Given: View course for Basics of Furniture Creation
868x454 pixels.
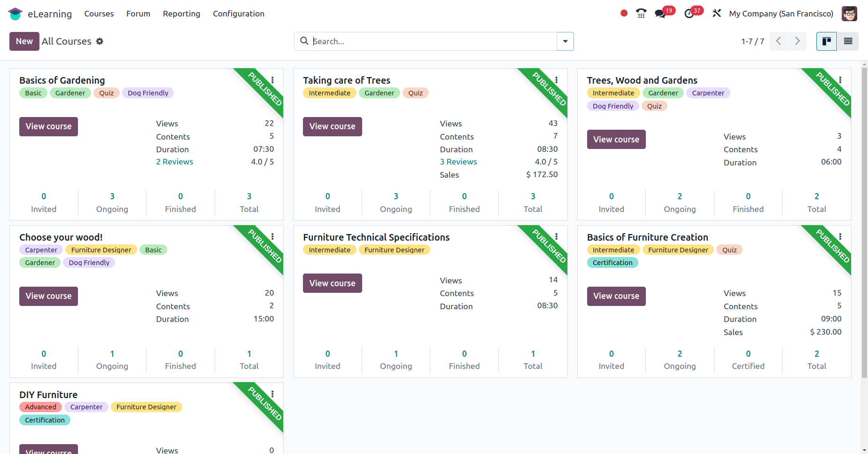Looking at the screenshot, I should tap(616, 296).
